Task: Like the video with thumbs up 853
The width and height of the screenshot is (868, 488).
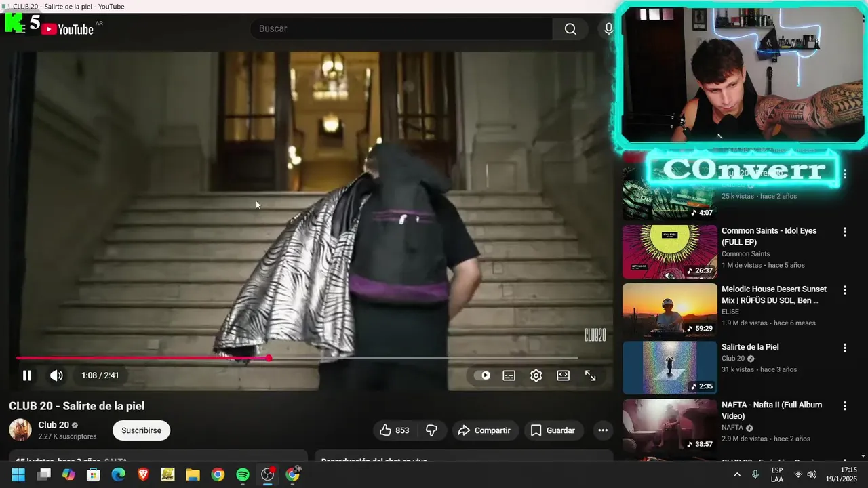Action: [x=394, y=430]
